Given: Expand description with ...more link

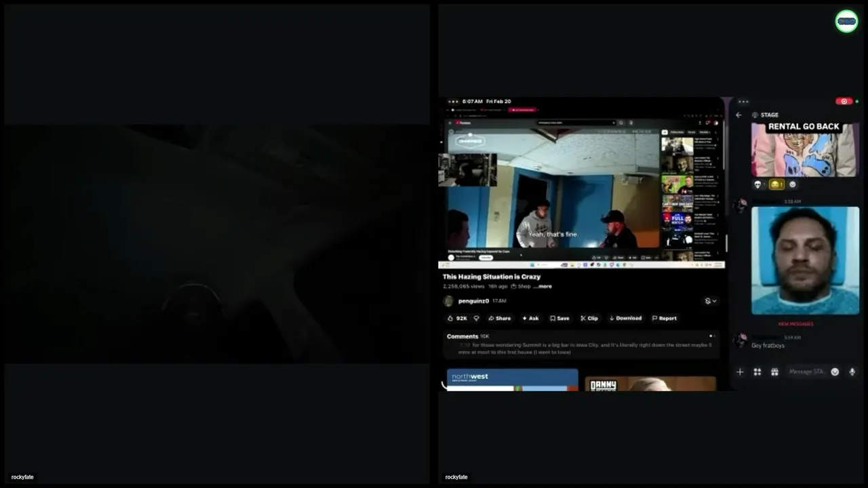Looking at the screenshot, I should [x=542, y=286].
